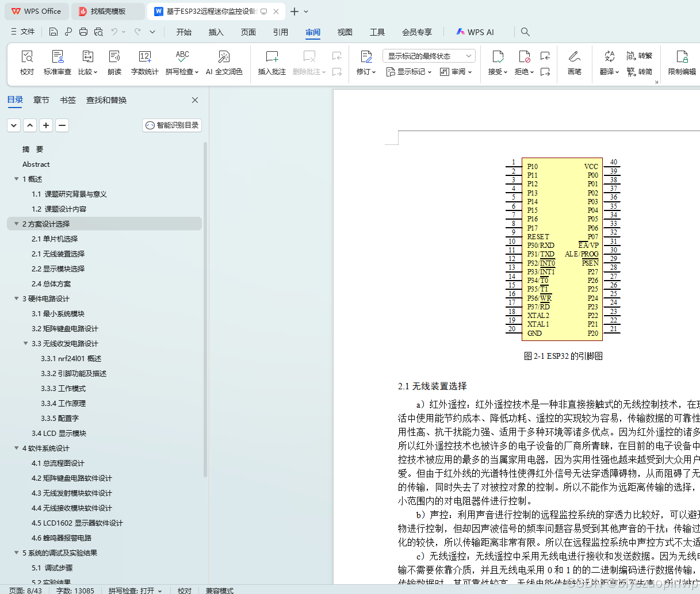Open the 文件 menu
The width and height of the screenshot is (700, 594).
(x=22, y=32)
